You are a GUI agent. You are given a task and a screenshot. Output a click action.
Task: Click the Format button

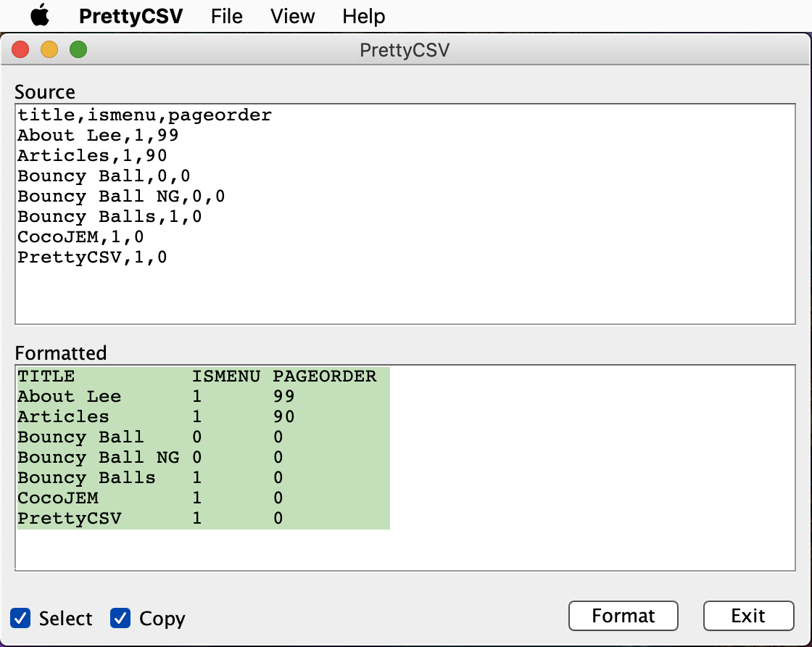(623, 616)
